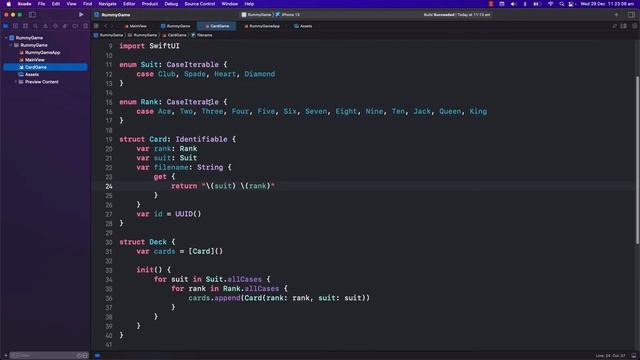Switch to the MainView tab
640x360 pixels.
click(x=136, y=26)
